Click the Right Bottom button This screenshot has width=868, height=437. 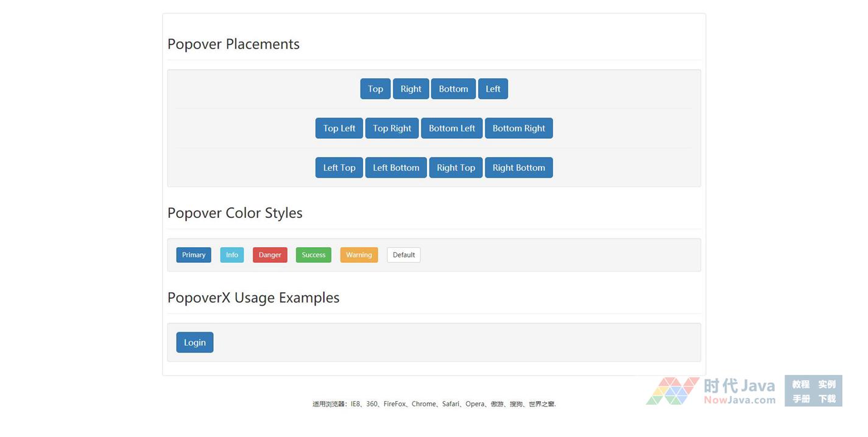(x=518, y=168)
